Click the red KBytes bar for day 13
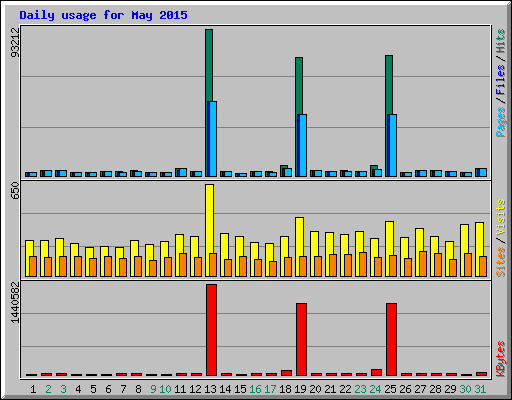 click(x=211, y=330)
